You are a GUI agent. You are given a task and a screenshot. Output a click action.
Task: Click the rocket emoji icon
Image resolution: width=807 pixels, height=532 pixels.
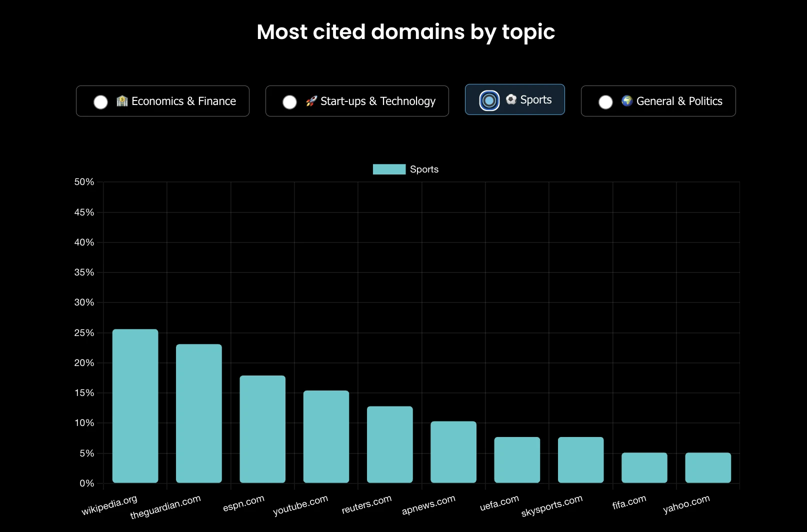pos(311,101)
